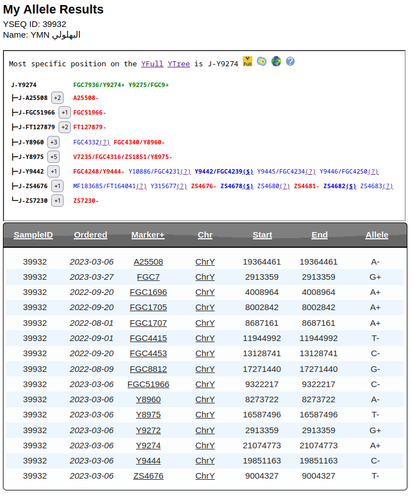Open the FGC1705 marker link
Screen dimensions: 412x500
(148, 307)
